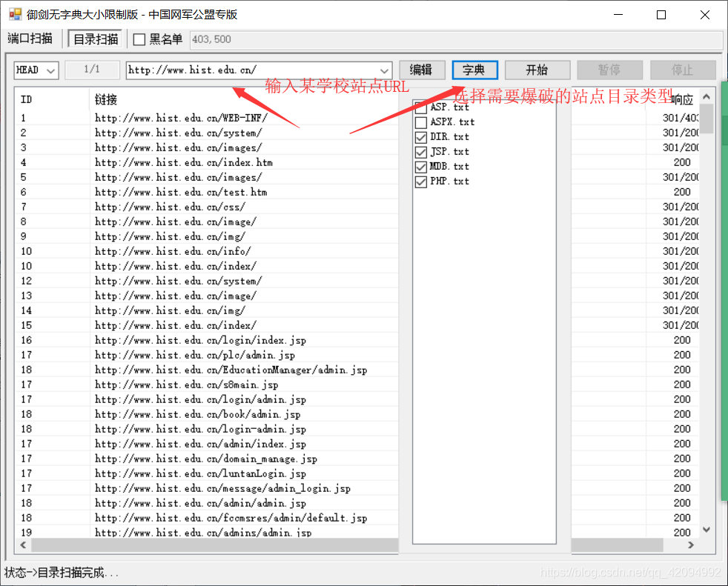This screenshot has width=728, height=586.
Task: Uncheck the PHP.txt dictionary
Action: [x=421, y=182]
